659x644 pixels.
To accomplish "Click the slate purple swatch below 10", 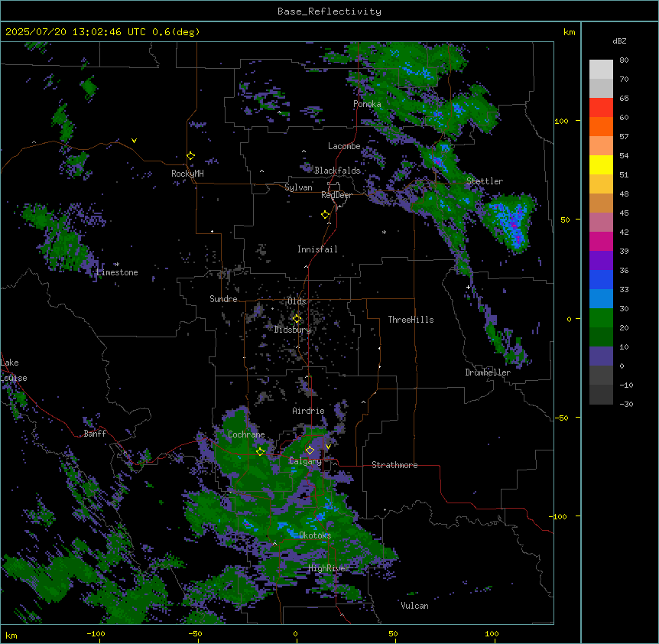I will click(x=601, y=356).
